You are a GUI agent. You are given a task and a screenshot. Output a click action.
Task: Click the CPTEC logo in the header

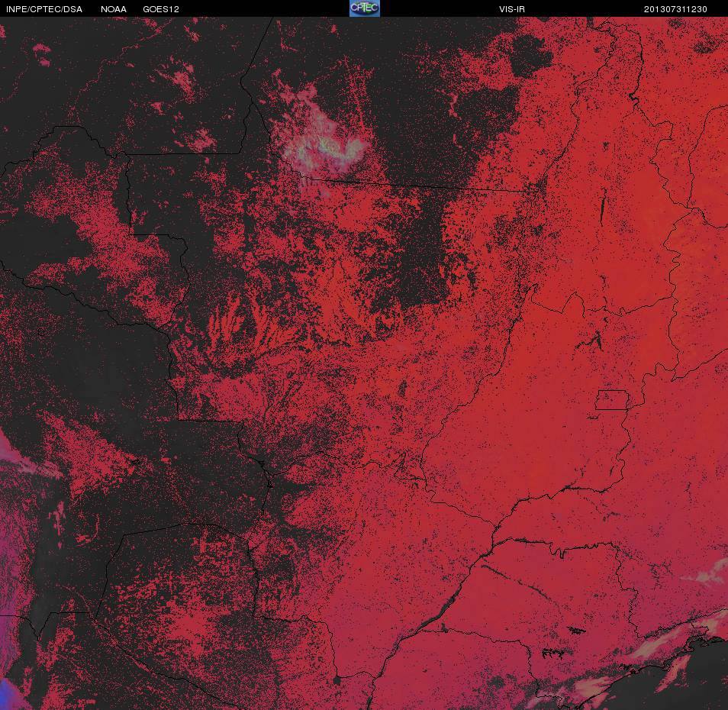(365, 8)
